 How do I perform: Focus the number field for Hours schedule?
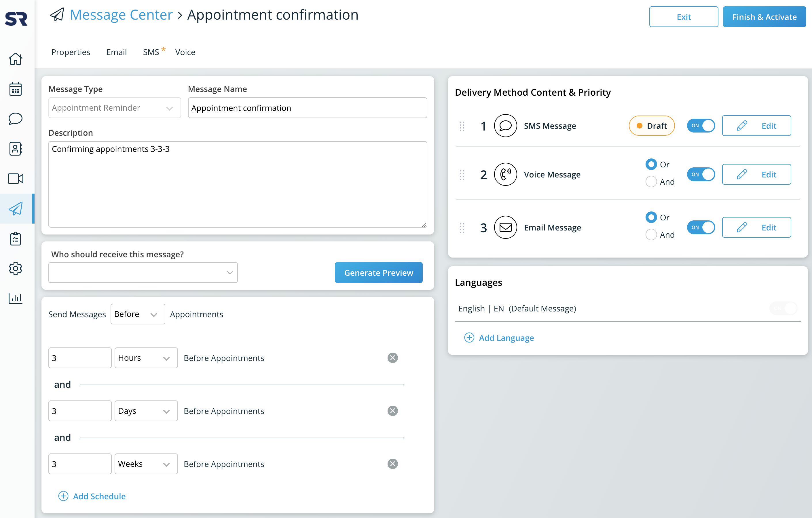pyautogui.click(x=79, y=358)
